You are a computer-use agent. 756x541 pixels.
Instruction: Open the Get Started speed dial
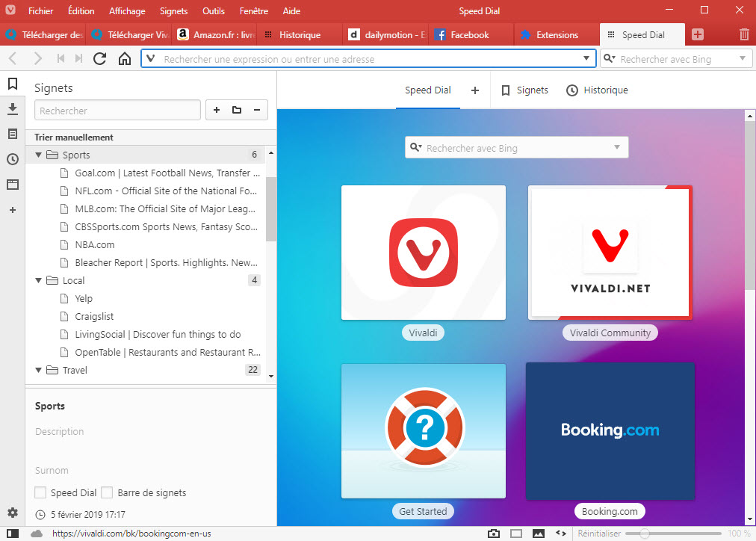click(x=424, y=431)
